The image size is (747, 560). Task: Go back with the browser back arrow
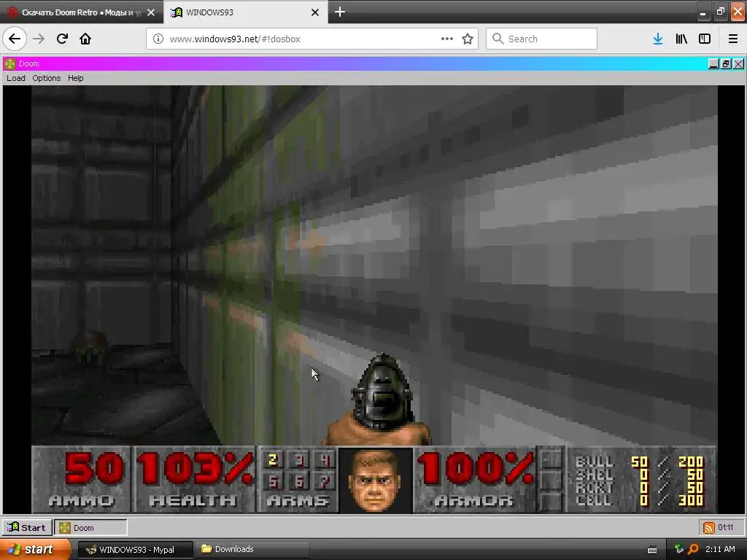15,39
